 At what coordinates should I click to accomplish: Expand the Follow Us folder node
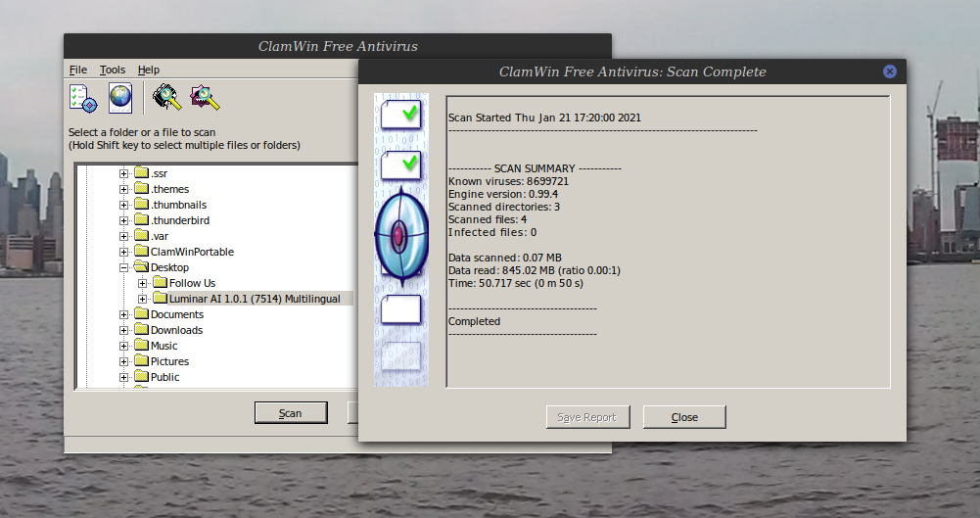[143, 283]
